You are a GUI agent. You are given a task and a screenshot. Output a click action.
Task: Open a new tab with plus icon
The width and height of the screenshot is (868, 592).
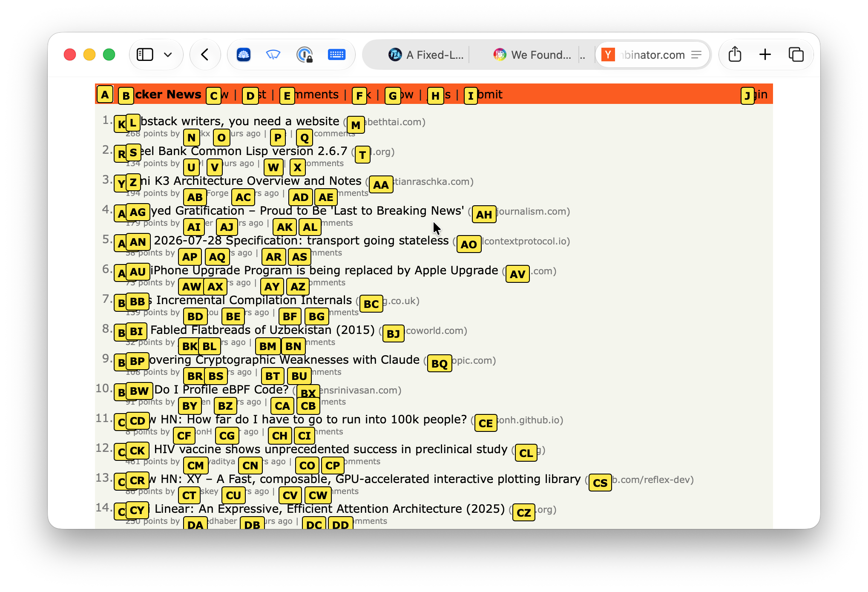[x=765, y=55]
